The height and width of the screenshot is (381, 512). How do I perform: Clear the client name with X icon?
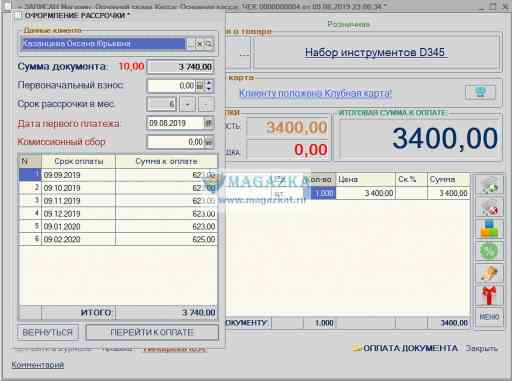(x=199, y=44)
